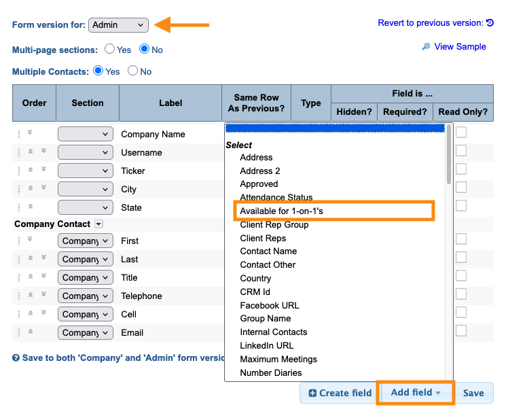This screenshot has width=508, height=420.
Task: Select No for Multiple Contacts
Action: point(133,71)
